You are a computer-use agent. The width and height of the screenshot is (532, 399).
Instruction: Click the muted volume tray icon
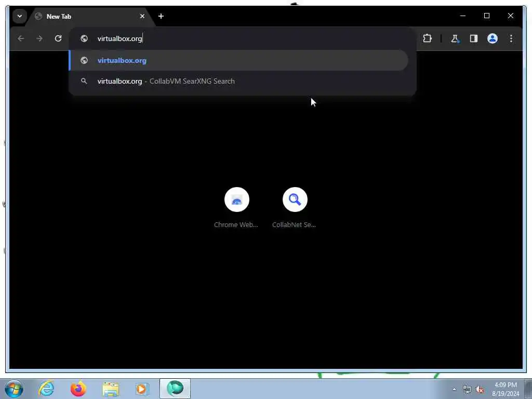480,389
